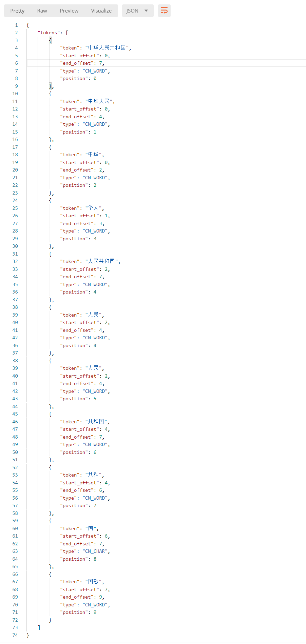Image resolution: width=306 pixels, height=644 pixels.
Task: Open the JSON format dropdown
Action: tap(138, 11)
